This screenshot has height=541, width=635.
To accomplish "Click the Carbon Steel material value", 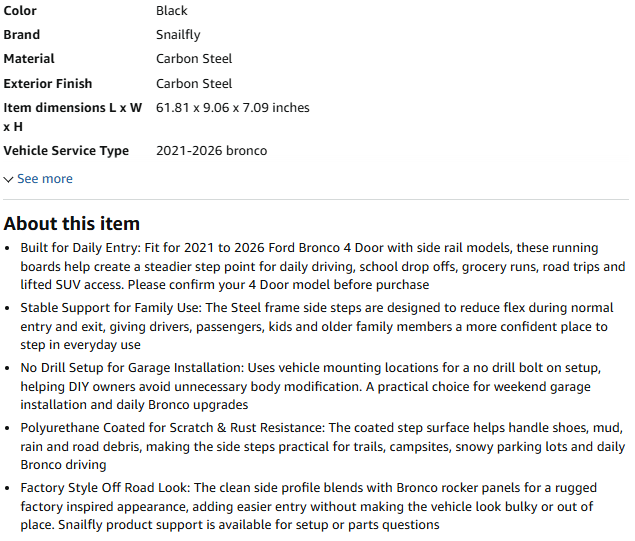I will point(194,59).
